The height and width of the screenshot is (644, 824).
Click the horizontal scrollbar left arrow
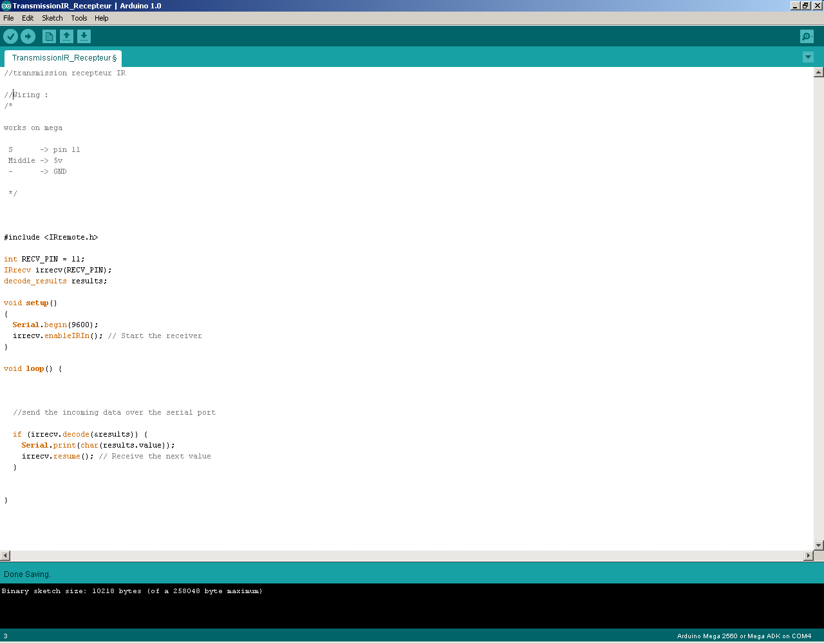[5, 555]
